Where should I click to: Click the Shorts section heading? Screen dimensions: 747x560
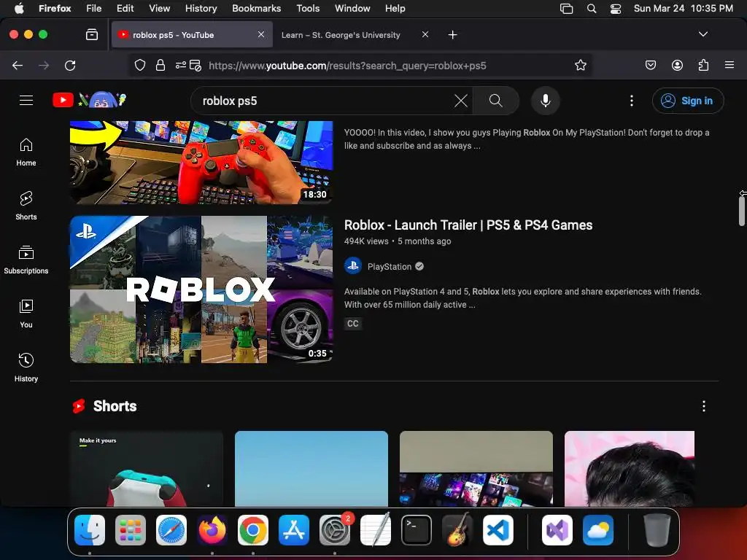tap(115, 406)
